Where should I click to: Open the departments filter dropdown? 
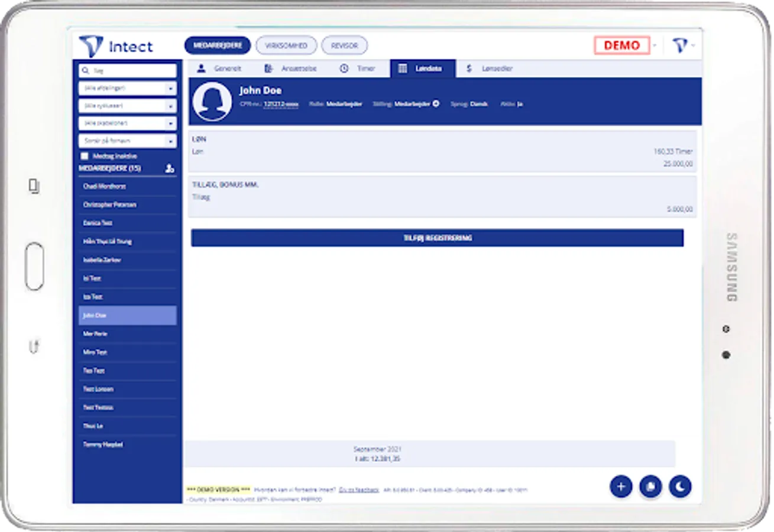click(128, 88)
